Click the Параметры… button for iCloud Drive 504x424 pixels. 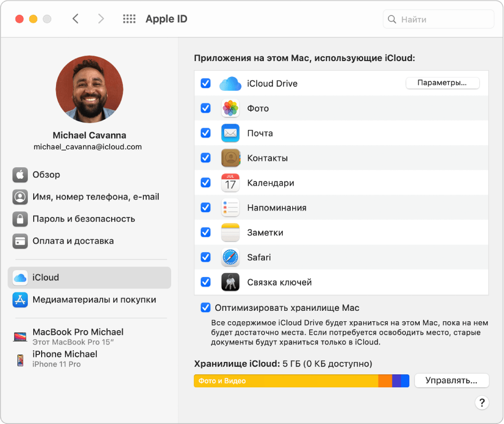click(x=442, y=83)
